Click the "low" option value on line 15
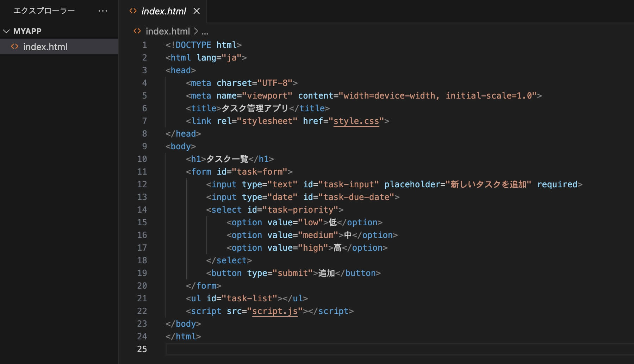 310,222
